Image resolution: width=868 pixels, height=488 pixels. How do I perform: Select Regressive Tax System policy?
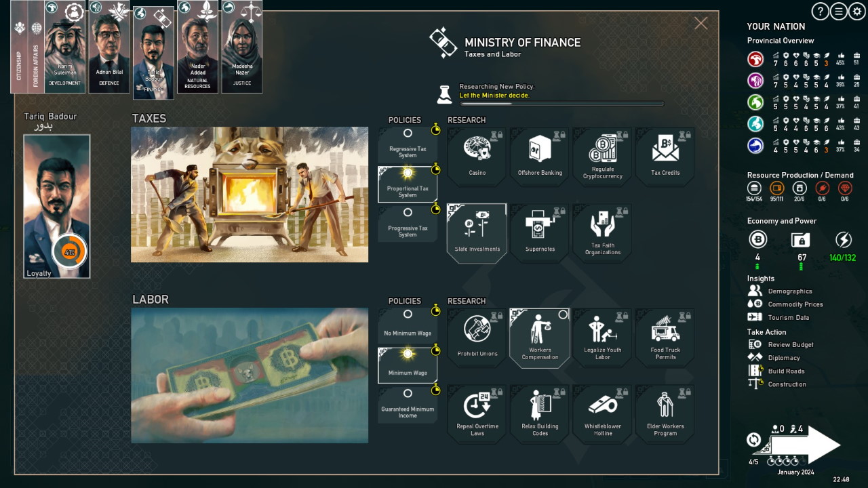click(x=408, y=144)
